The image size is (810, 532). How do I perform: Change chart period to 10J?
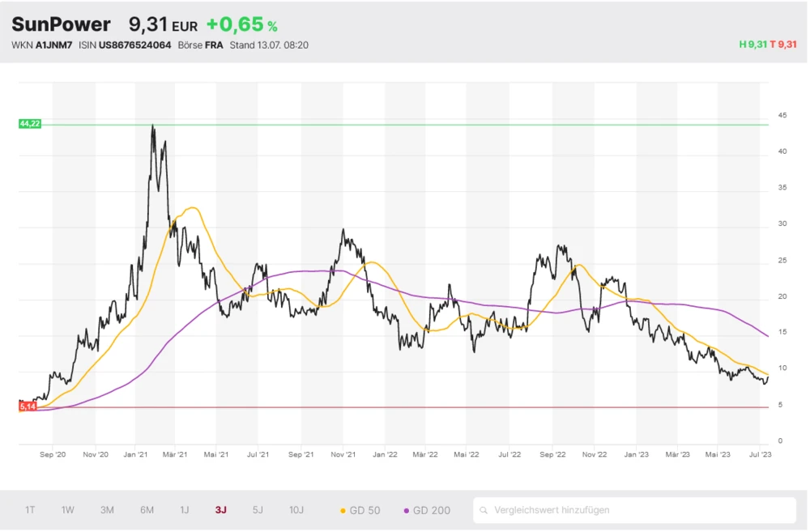pyautogui.click(x=296, y=510)
